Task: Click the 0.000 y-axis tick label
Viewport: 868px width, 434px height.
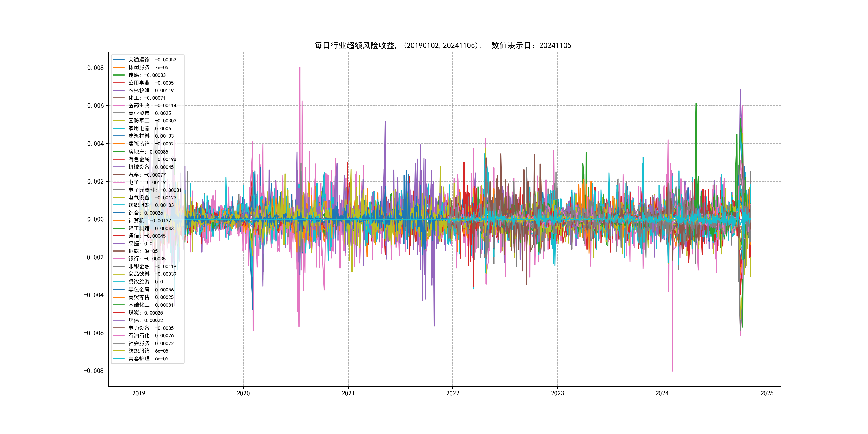Action: [x=95, y=219]
